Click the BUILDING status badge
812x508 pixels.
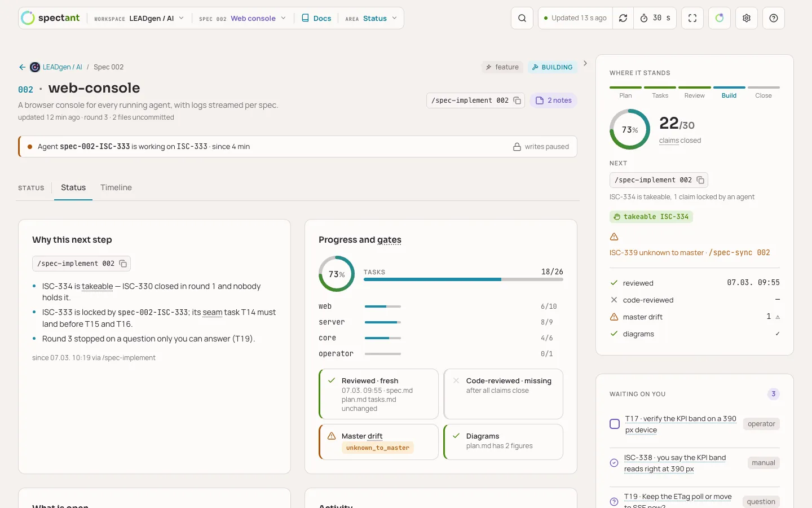[553, 67]
